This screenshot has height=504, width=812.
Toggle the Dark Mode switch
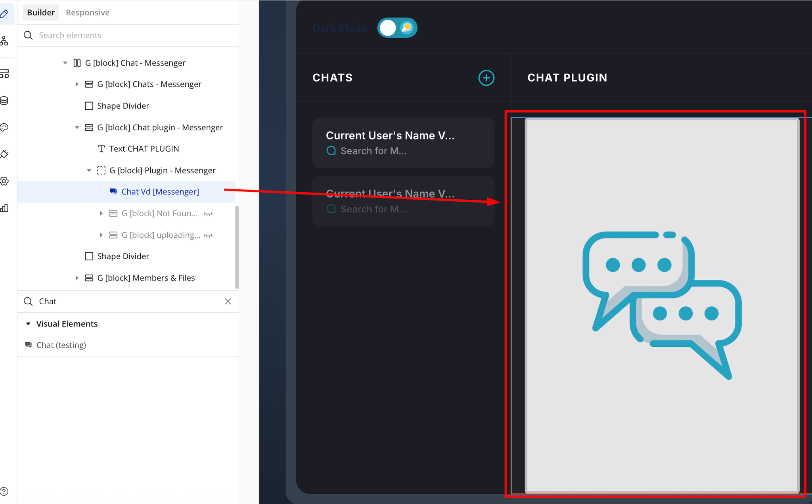coord(397,28)
